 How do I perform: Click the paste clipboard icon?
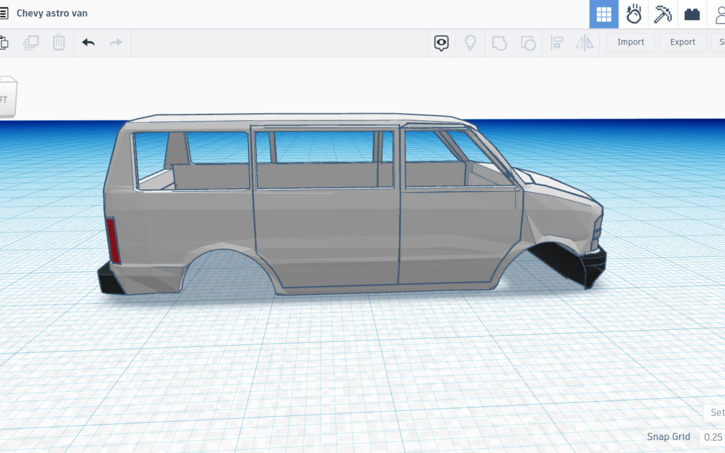(4, 43)
